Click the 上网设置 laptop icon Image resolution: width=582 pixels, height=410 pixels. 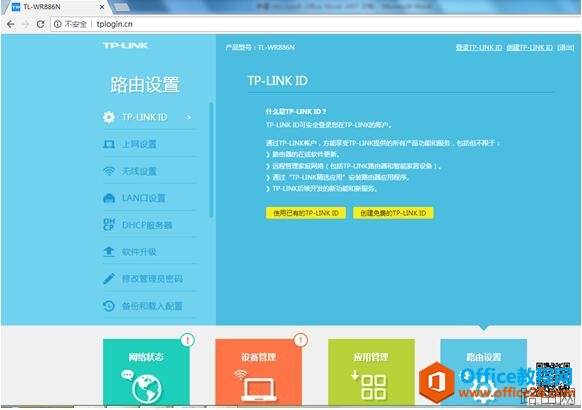pos(109,144)
